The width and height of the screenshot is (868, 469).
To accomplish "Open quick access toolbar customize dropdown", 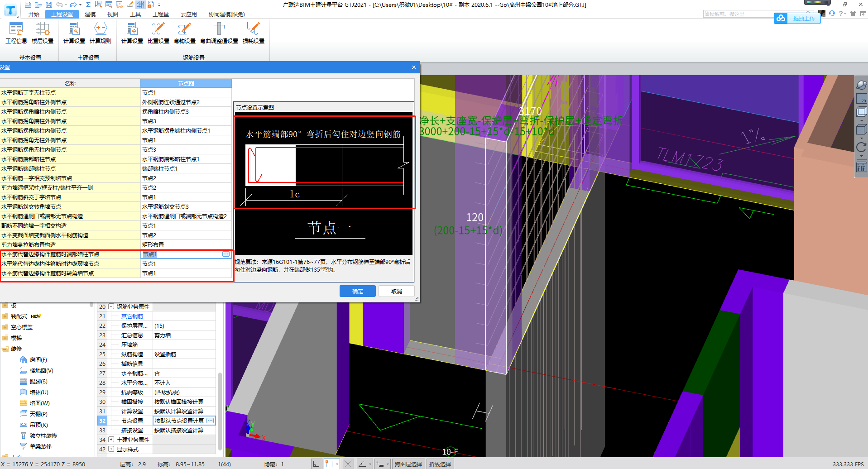I will 159,5.
